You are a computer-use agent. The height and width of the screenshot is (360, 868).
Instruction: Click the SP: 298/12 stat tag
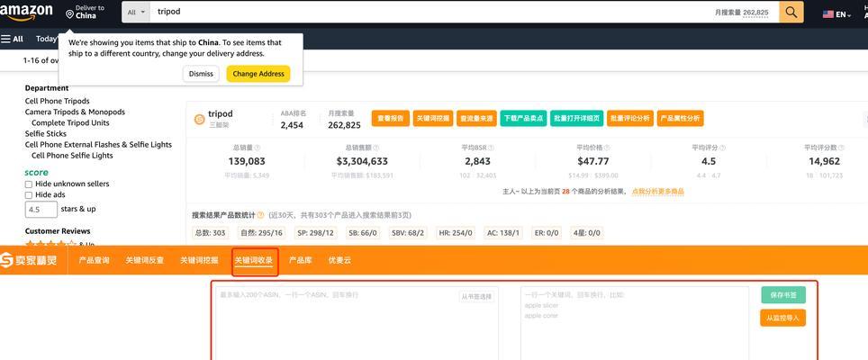click(315, 233)
